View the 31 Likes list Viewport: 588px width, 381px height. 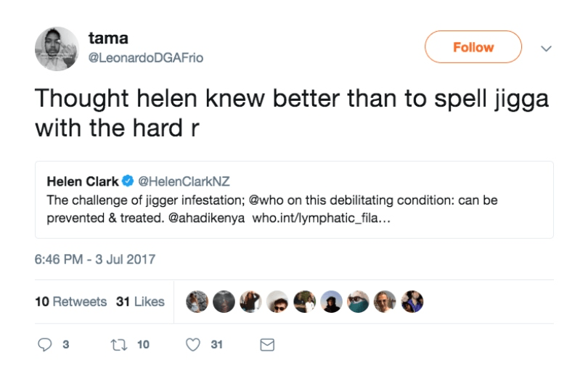coord(140,302)
